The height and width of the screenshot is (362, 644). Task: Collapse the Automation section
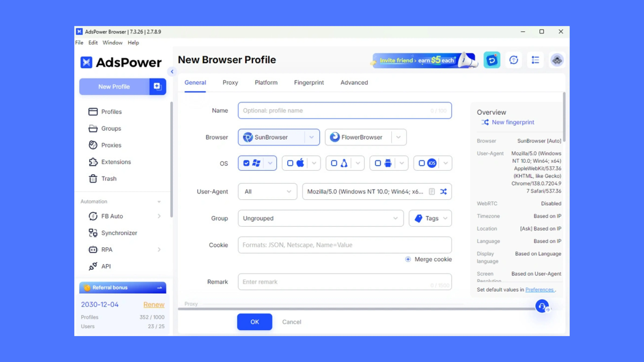pos(159,202)
